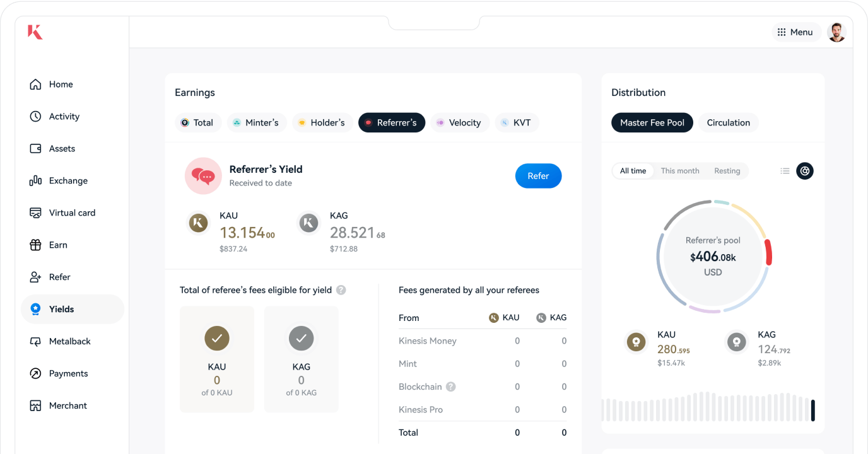
Task: Click the Yields badge icon
Action: (x=35, y=309)
